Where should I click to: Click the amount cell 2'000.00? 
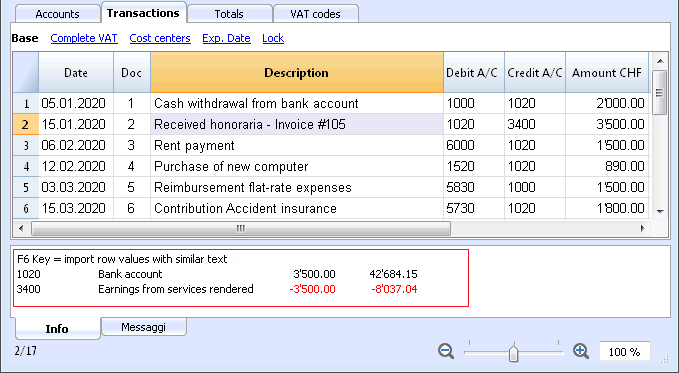point(607,104)
